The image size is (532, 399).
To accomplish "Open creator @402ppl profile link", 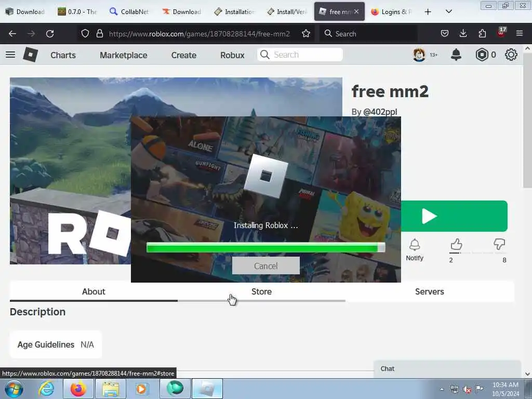I will (380, 112).
